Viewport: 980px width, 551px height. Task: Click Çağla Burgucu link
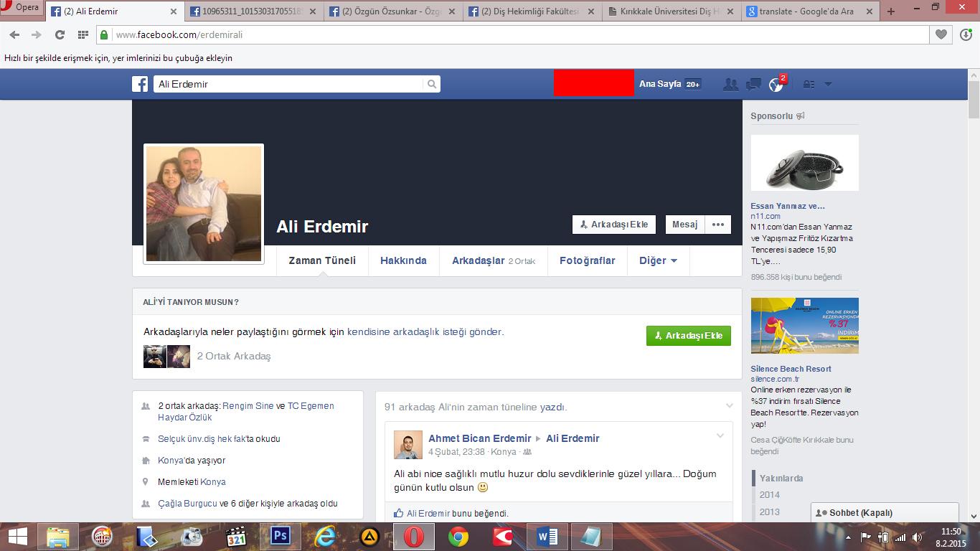pos(187,503)
